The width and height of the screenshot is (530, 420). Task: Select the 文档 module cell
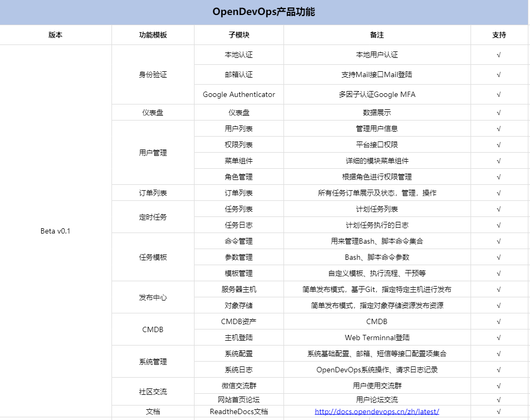click(x=153, y=411)
